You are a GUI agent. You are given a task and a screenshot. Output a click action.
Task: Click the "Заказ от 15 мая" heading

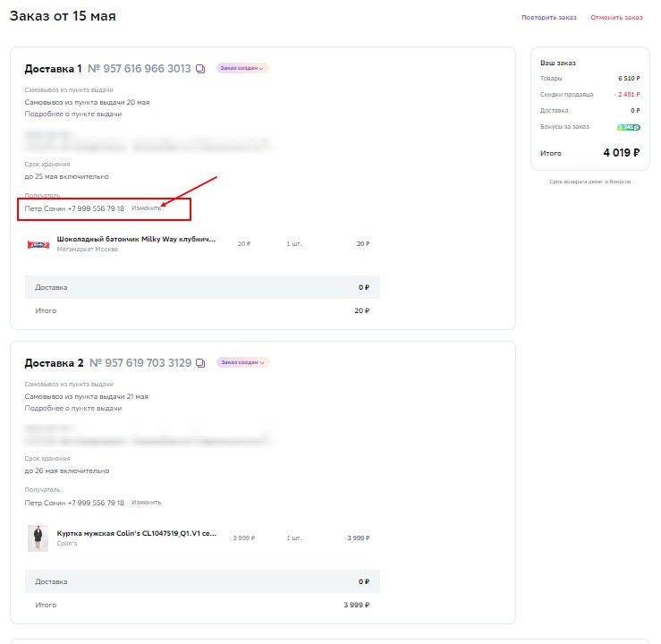click(63, 16)
